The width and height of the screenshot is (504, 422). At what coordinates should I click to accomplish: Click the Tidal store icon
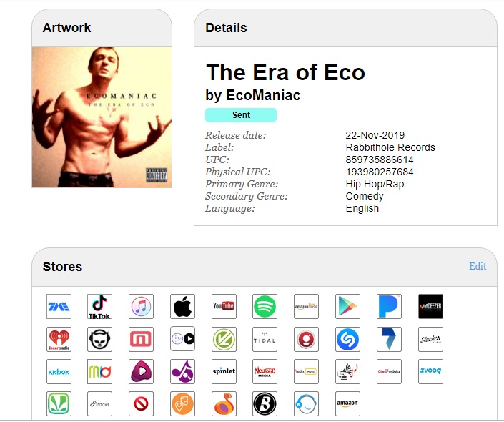265,339
